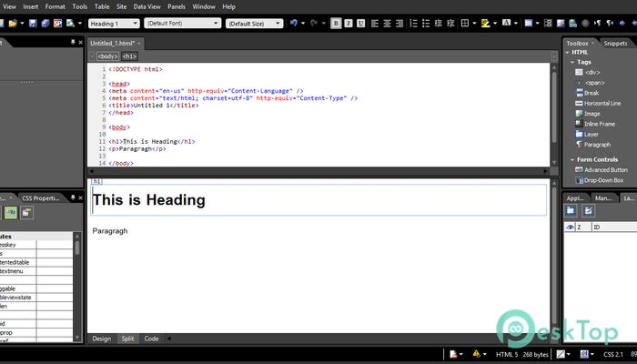Click the Undo arrow icon
Image resolution: width=637 pixels, height=364 pixels.
(x=294, y=24)
